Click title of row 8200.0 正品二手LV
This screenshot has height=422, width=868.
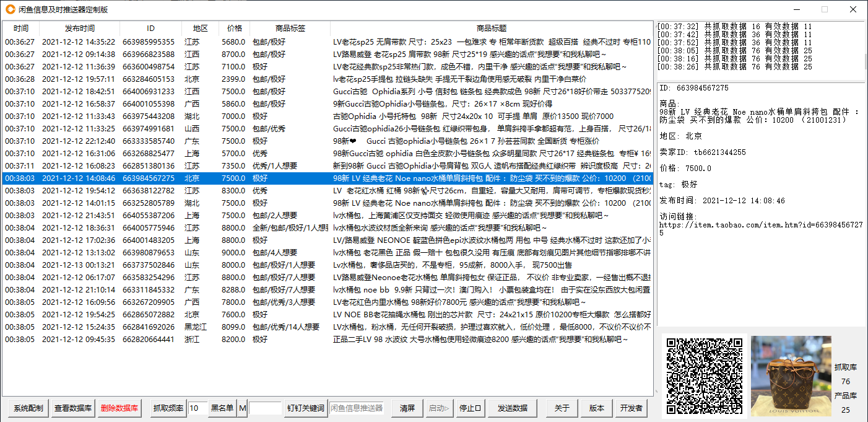pyautogui.click(x=480, y=340)
